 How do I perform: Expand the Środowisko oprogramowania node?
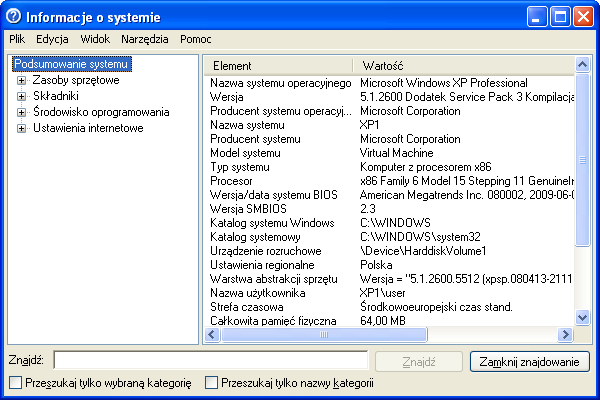tap(21, 113)
